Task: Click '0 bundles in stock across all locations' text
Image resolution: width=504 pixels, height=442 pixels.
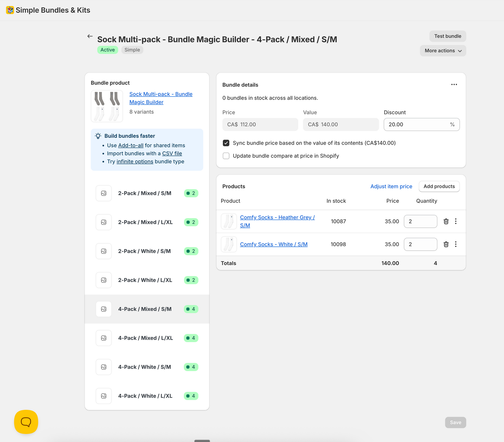Action: pyautogui.click(x=270, y=98)
